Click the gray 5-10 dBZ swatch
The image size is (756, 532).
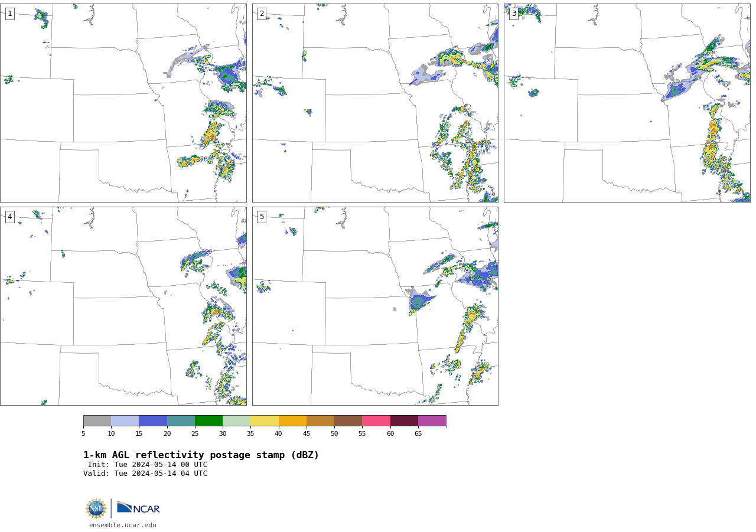97,420
